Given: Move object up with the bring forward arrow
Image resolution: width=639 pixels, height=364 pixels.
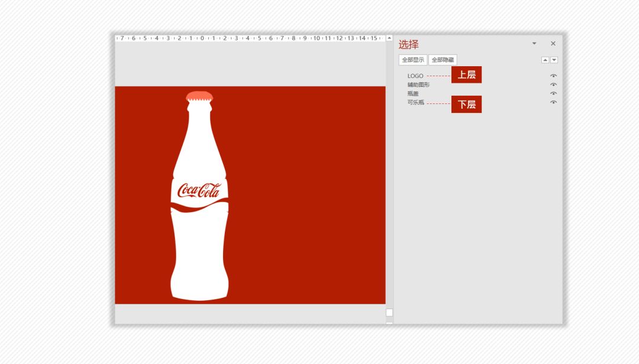Looking at the screenshot, I should click(x=545, y=60).
